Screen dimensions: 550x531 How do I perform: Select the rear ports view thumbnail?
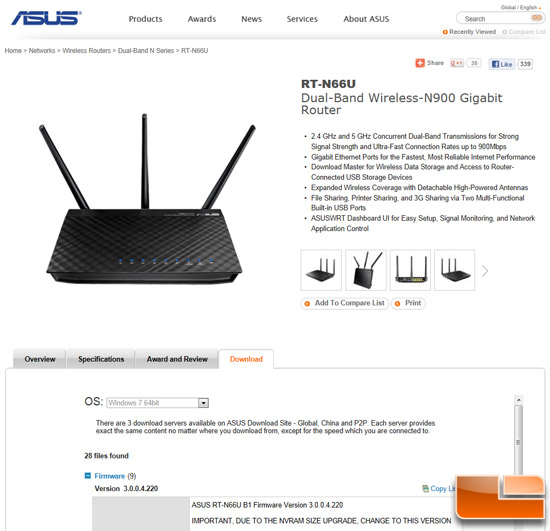(410, 270)
